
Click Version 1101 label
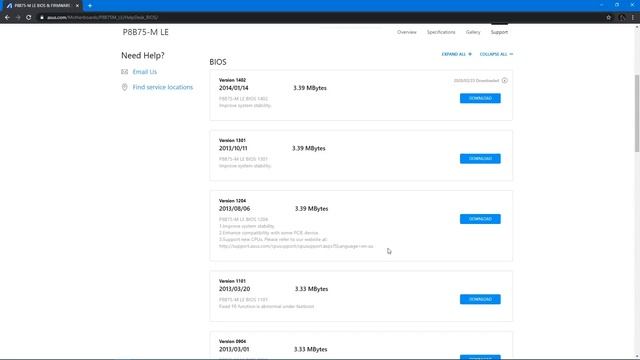232,281
